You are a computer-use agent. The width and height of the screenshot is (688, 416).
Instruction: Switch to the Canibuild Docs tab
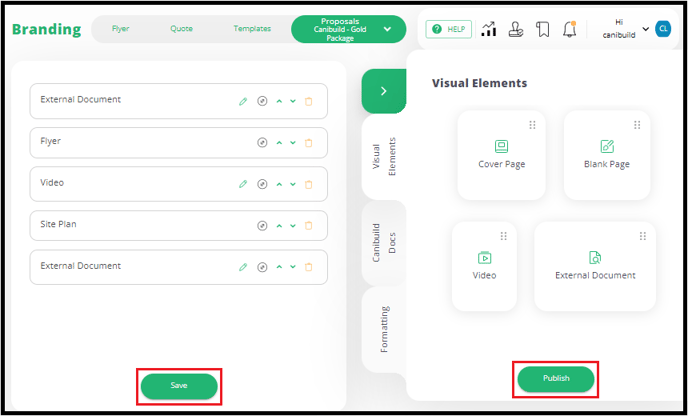(383, 243)
